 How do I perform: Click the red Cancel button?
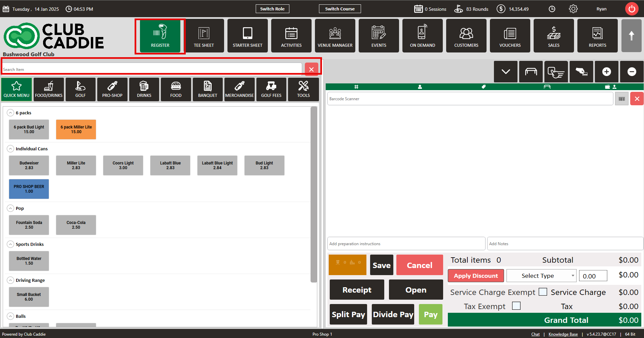tap(420, 265)
